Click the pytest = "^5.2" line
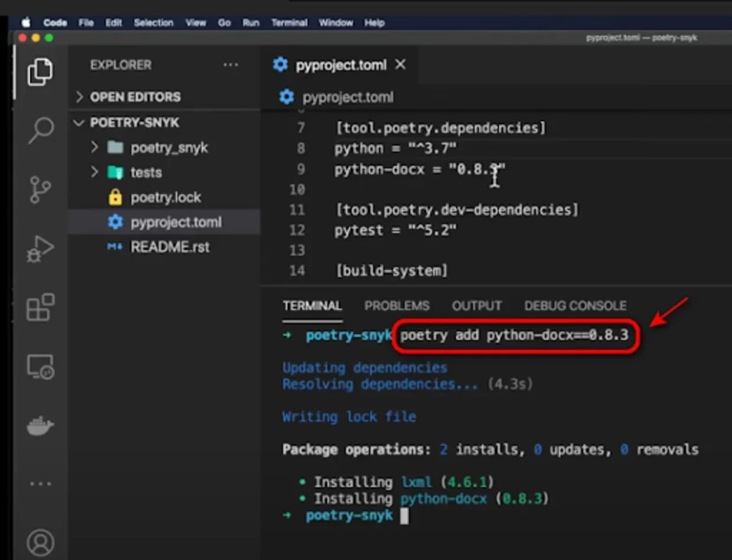This screenshot has height=560, width=732. (x=396, y=230)
